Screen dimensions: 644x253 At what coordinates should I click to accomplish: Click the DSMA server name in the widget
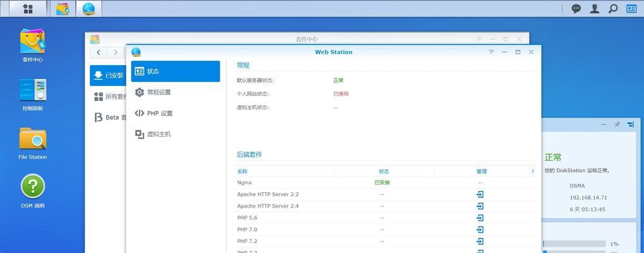click(577, 186)
